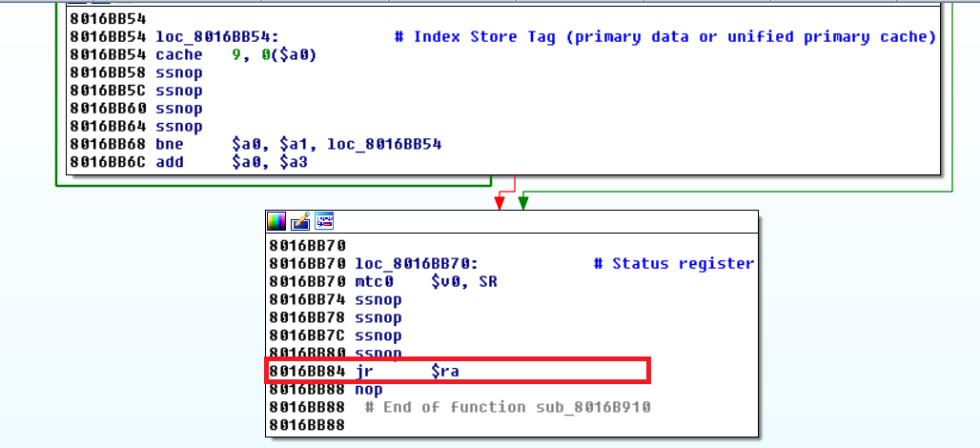Select ssnop at address 8016BB7C
The height and width of the screenshot is (448, 980).
(x=378, y=336)
